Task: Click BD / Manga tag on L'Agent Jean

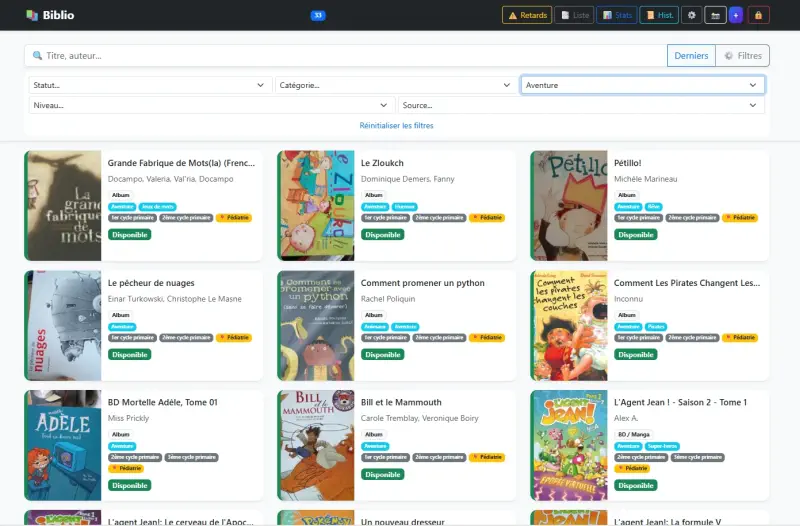Action: coord(634,435)
